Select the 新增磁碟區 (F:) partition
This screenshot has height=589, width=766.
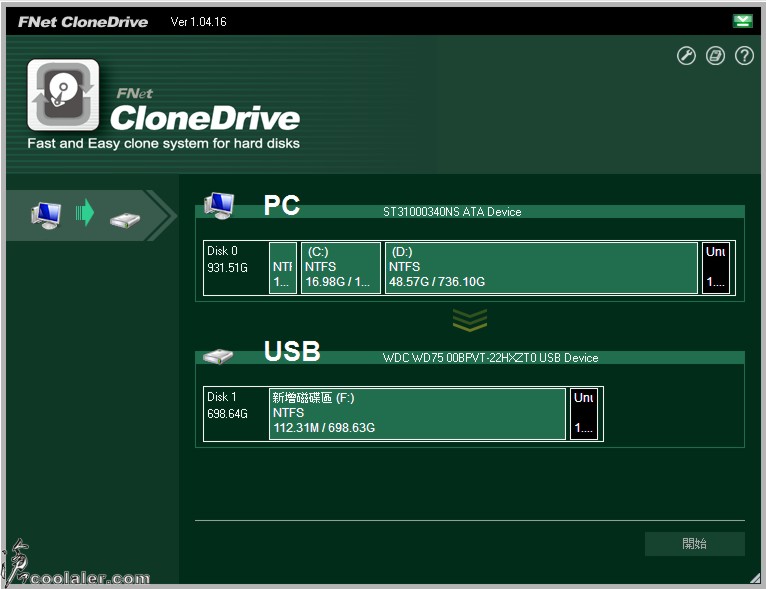(x=417, y=414)
